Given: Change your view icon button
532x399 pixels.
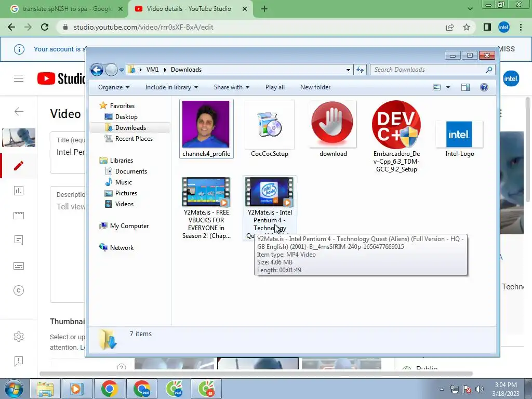Looking at the screenshot, I should click(x=437, y=87).
